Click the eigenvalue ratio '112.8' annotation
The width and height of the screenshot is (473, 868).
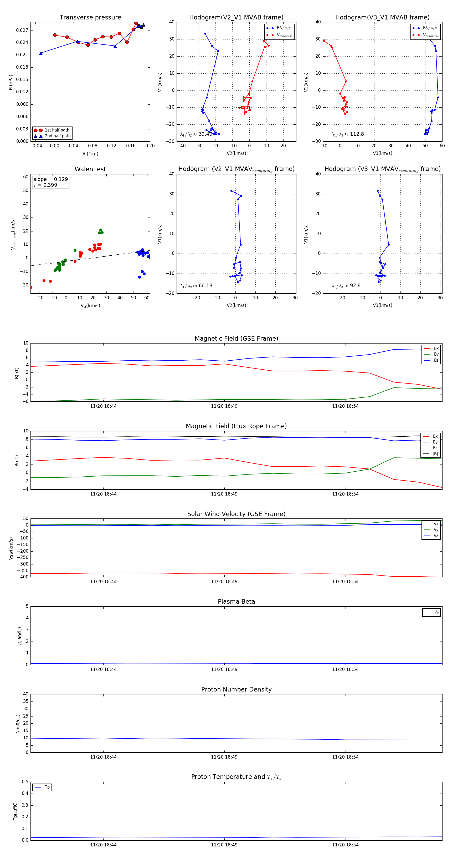pyautogui.click(x=347, y=134)
